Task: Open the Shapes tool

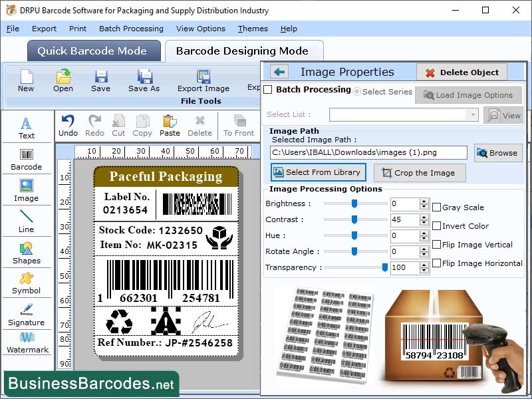Action: click(x=27, y=256)
